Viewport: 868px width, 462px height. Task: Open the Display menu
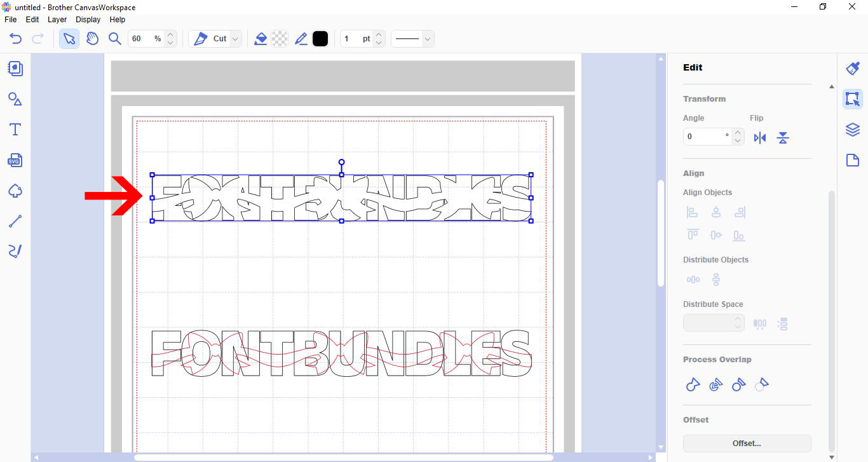88,20
